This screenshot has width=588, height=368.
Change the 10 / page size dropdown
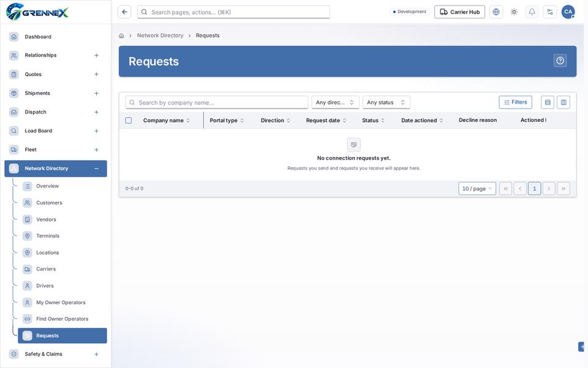(x=477, y=188)
